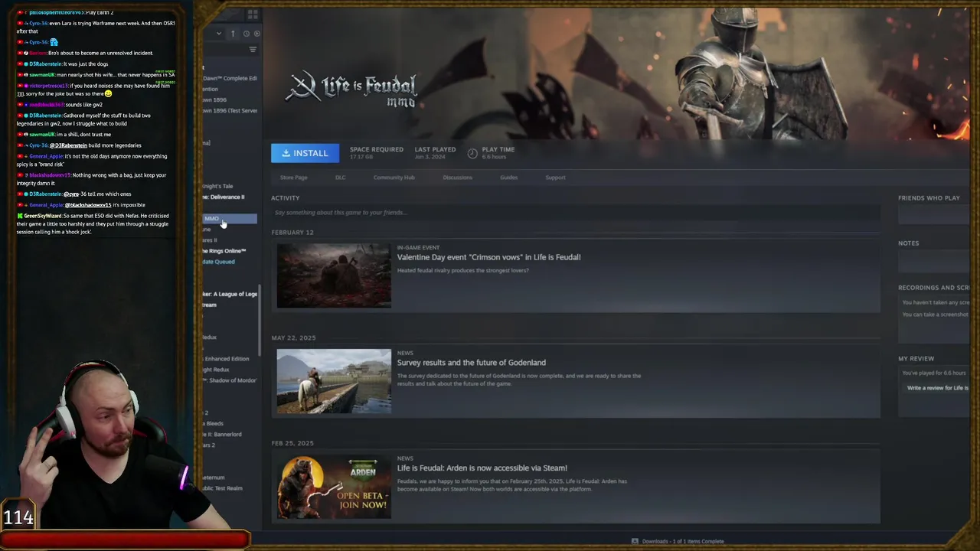
Task: Open the Notes panel box
Action: point(933,262)
